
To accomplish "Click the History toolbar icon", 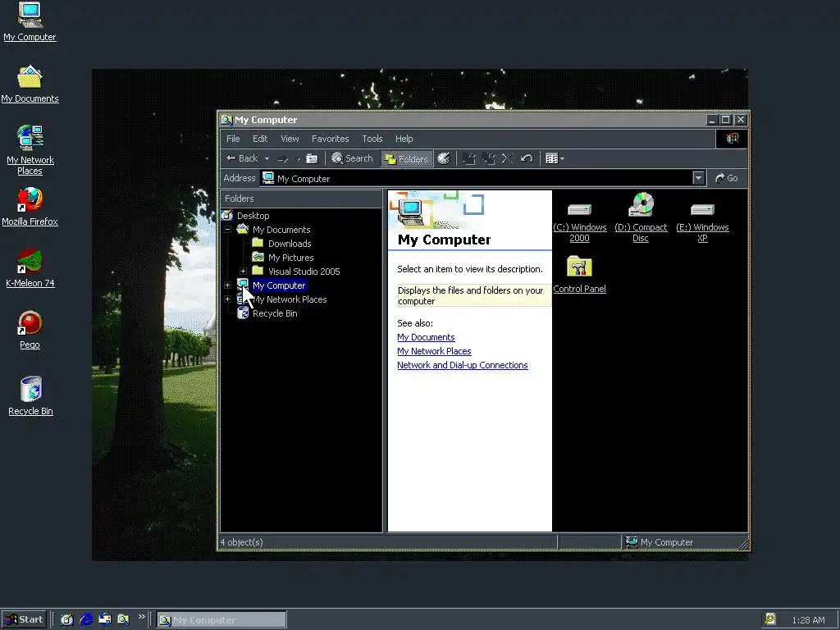I will (444, 158).
